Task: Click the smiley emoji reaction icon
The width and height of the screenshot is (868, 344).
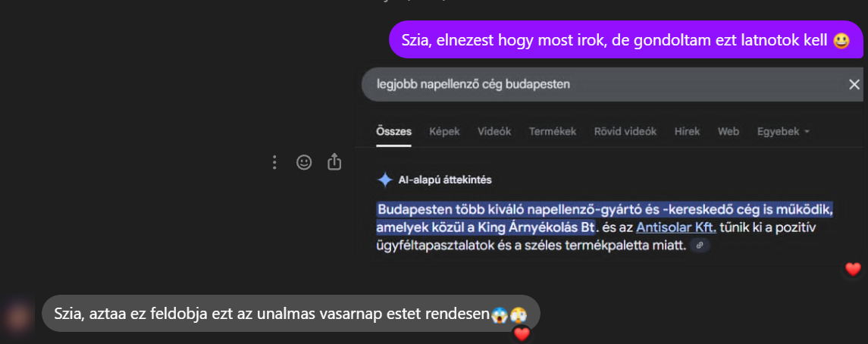Action: click(304, 162)
